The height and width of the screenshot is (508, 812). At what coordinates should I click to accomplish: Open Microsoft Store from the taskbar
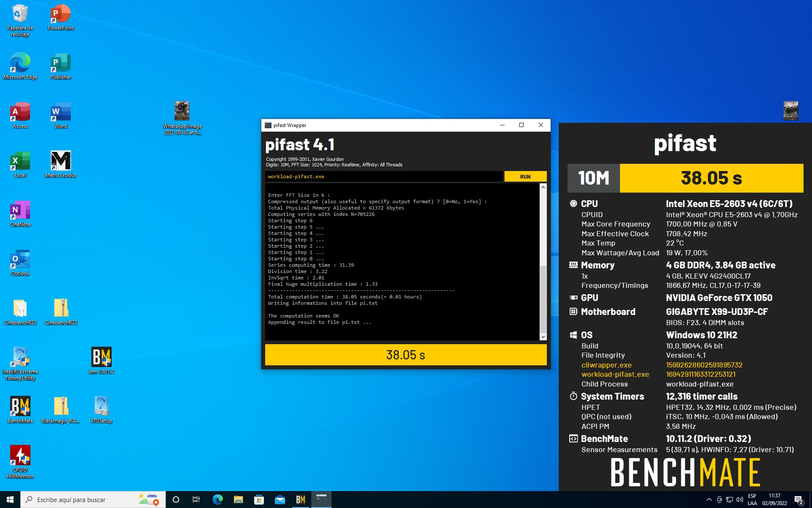(259, 500)
